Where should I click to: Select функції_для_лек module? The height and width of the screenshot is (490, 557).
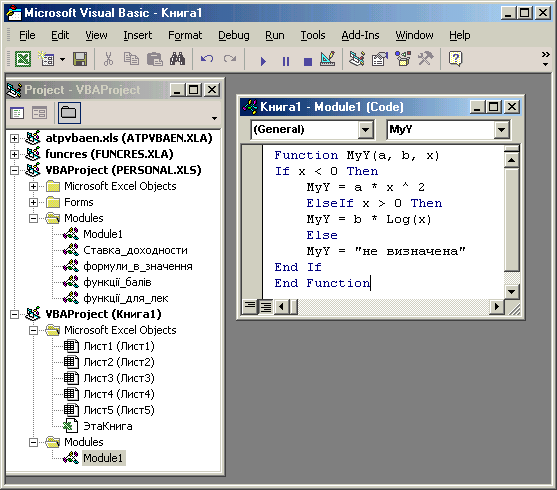tap(126, 298)
